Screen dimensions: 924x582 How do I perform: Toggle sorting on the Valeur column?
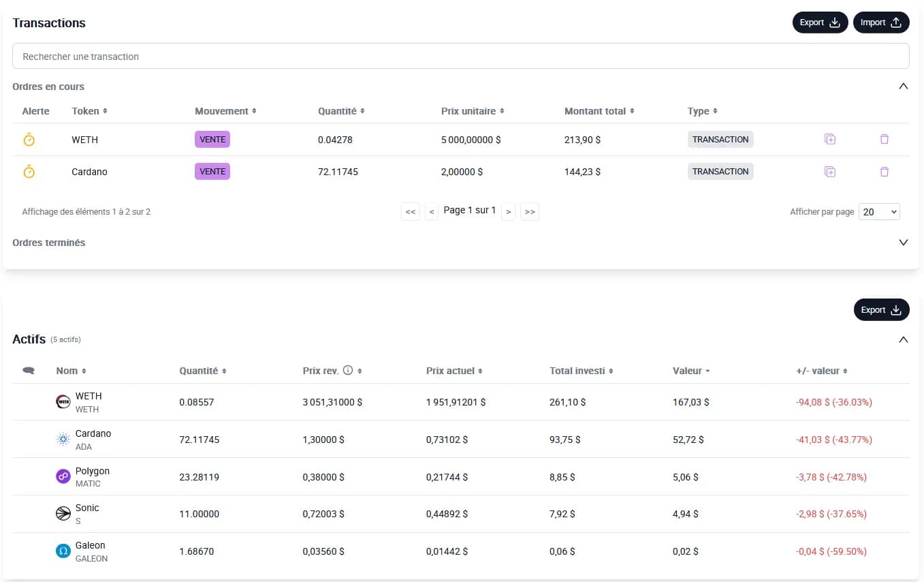click(x=690, y=370)
